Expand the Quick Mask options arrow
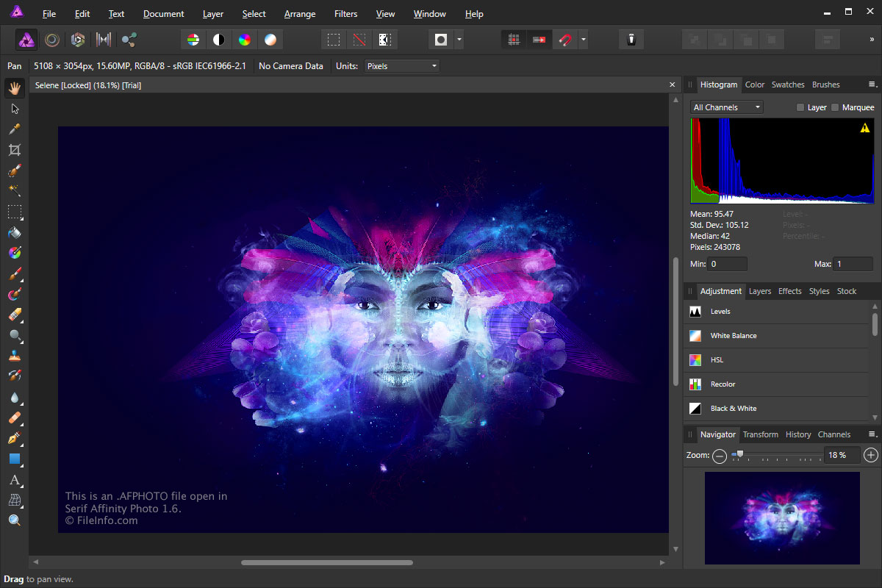The width and height of the screenshot is (882, 588). point(459,40)
